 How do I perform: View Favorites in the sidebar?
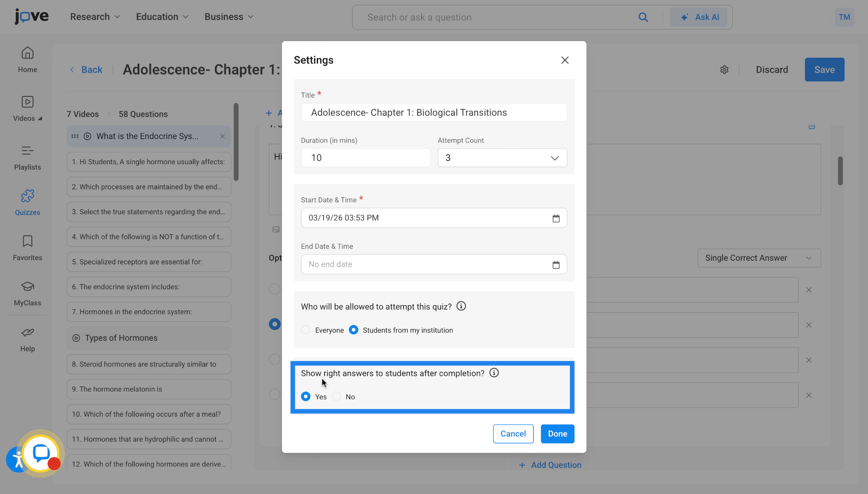coord(27,248)
